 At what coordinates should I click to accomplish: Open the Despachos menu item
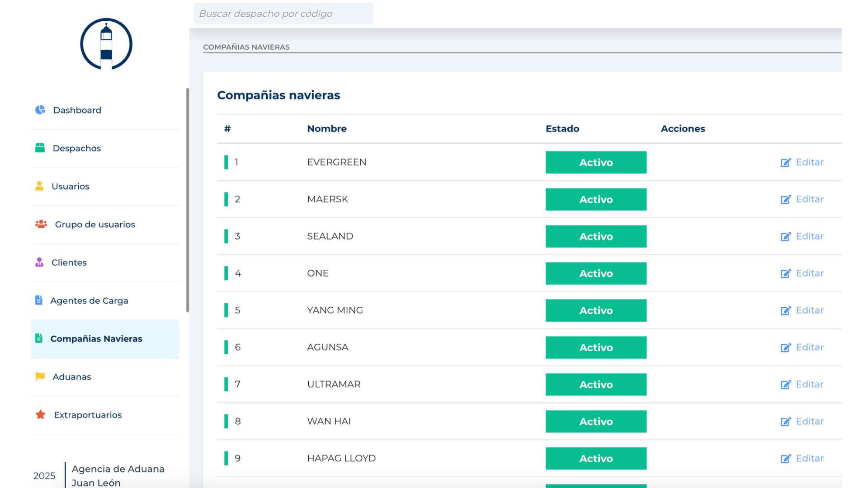point(76,148)
